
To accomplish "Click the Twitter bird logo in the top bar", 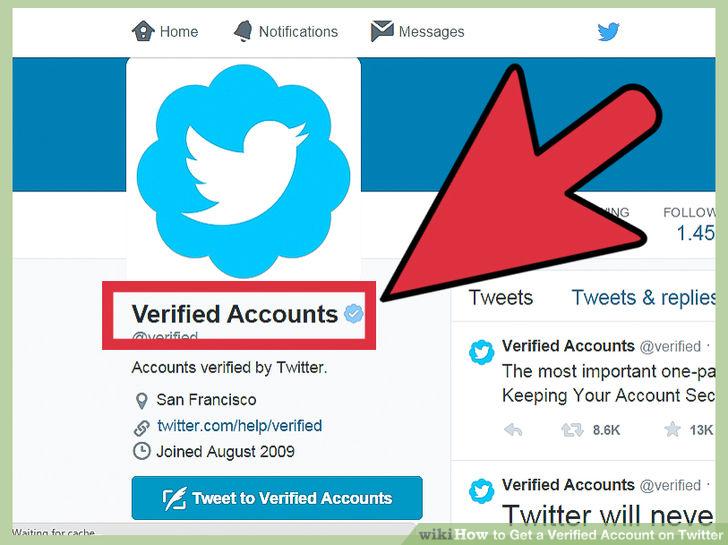I will coord(608,32).
